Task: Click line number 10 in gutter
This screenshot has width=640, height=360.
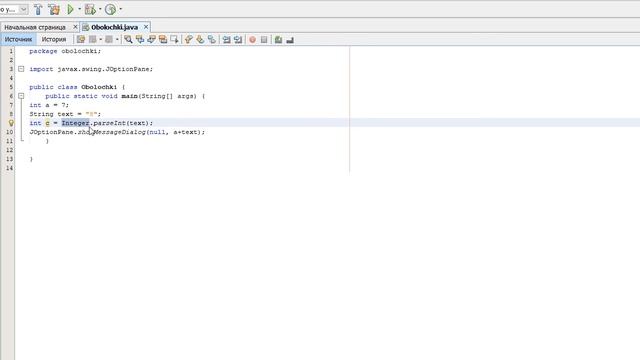Action: [9, 132]
